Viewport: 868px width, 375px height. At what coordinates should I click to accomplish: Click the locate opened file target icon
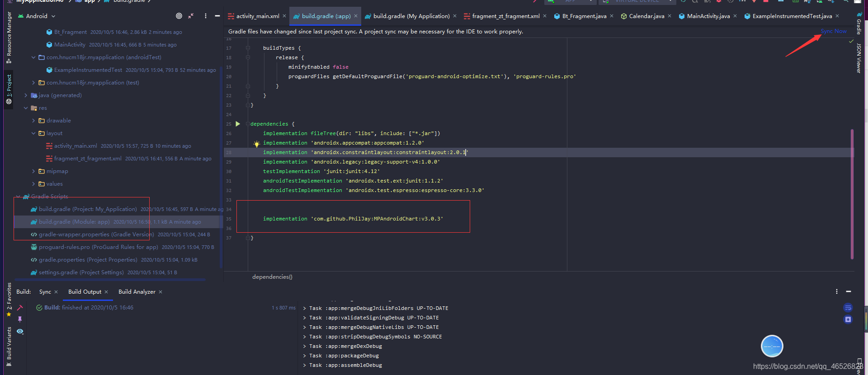coord(179,16)
